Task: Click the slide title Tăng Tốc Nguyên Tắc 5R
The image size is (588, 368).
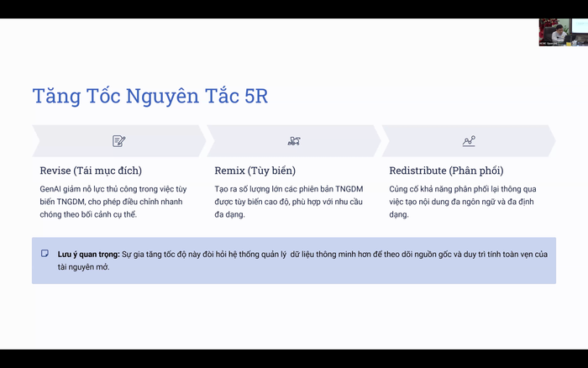Action: click(150, 96)
